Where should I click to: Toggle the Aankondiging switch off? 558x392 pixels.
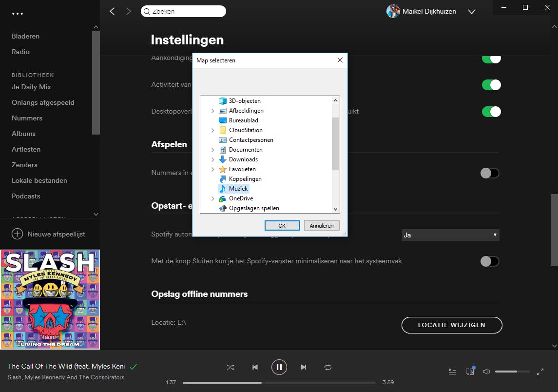(x=491, y=59)
